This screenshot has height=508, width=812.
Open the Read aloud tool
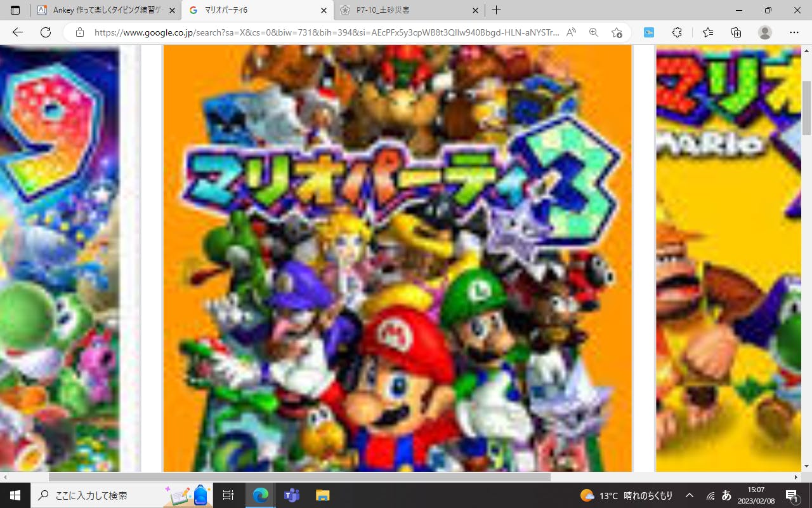pyautogui.click(x=571, y=32)
